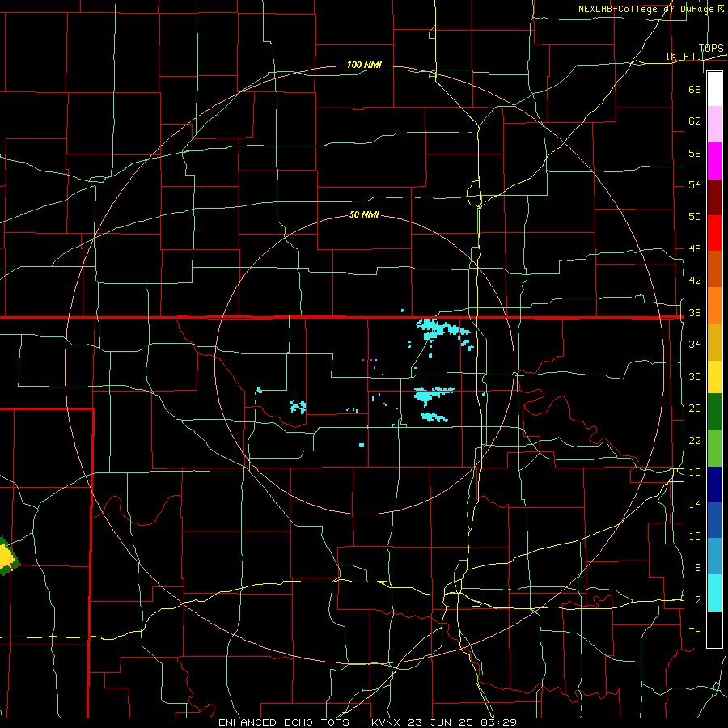Pick the navy blue legend swatch
The height and width of the screenshot is (728, 728).
pos(714,485)
